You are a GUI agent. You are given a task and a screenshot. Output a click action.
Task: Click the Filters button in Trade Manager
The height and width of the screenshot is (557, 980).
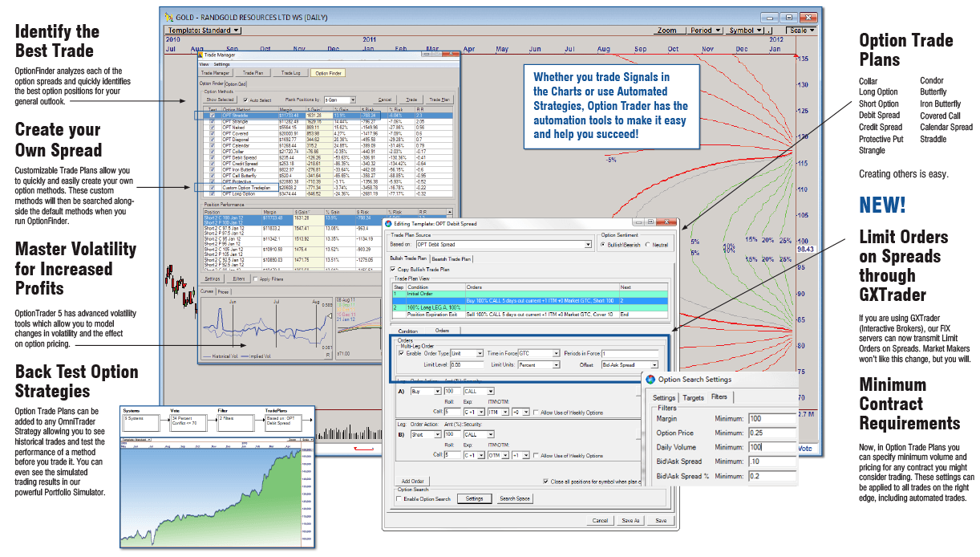(x=239, y=278)
